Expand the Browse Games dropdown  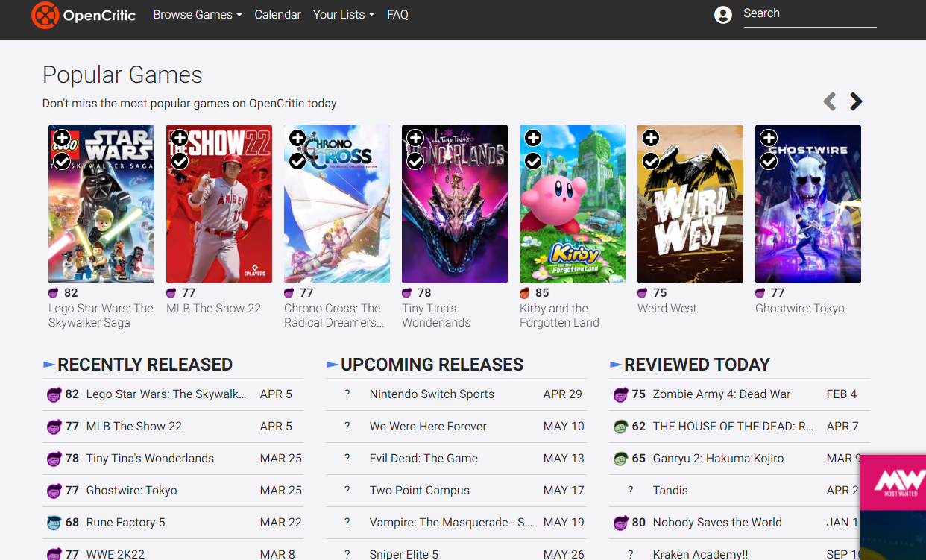coord(198,15)
